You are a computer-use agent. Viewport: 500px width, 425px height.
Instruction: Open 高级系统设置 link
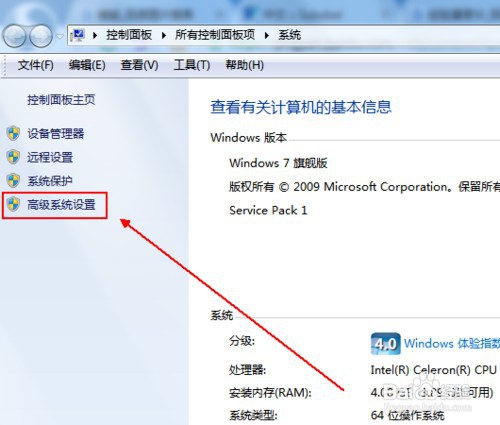[x=61, y=205]
